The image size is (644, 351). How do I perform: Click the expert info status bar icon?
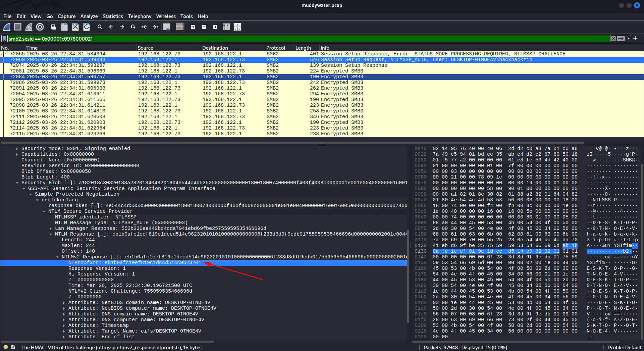pyautogui.click(x=6, y=347)
